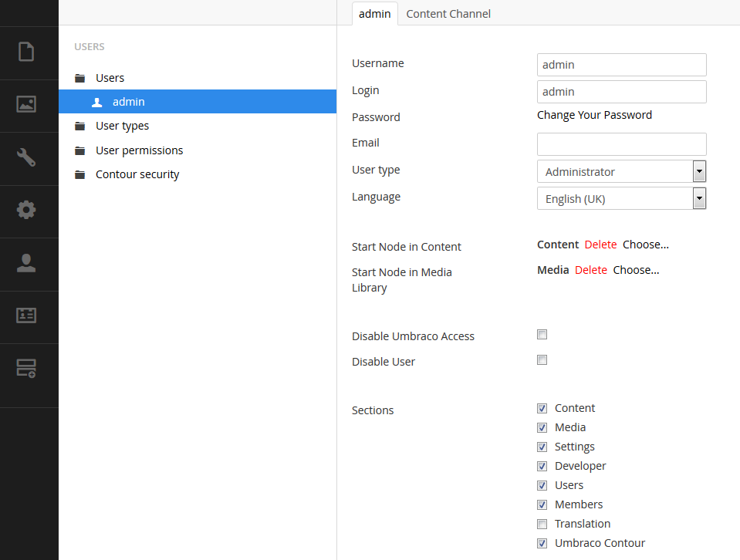Toggle the Disable Umbraco Access checkbox
This screenshot has height=560, width=740.
pos(542,335)
